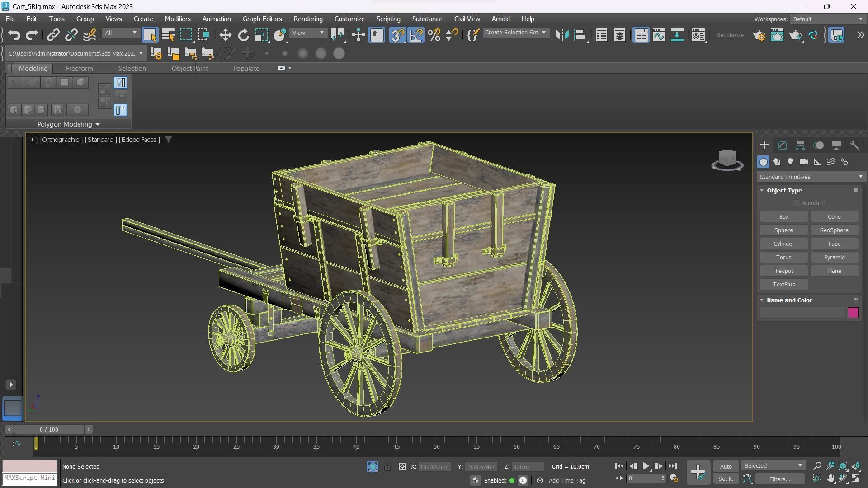Click the MAXScript listener pink field

(30, 466)
